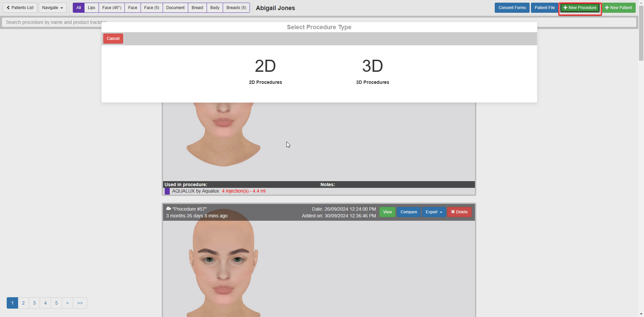The height and width of the screenshot is (317, 644).
Task: Show the Breasts (5) filter tab
Action: (x=236, y=8)
